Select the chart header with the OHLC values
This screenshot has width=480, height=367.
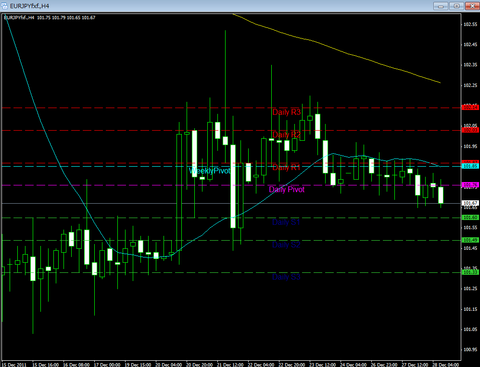[x=50, y=17]
